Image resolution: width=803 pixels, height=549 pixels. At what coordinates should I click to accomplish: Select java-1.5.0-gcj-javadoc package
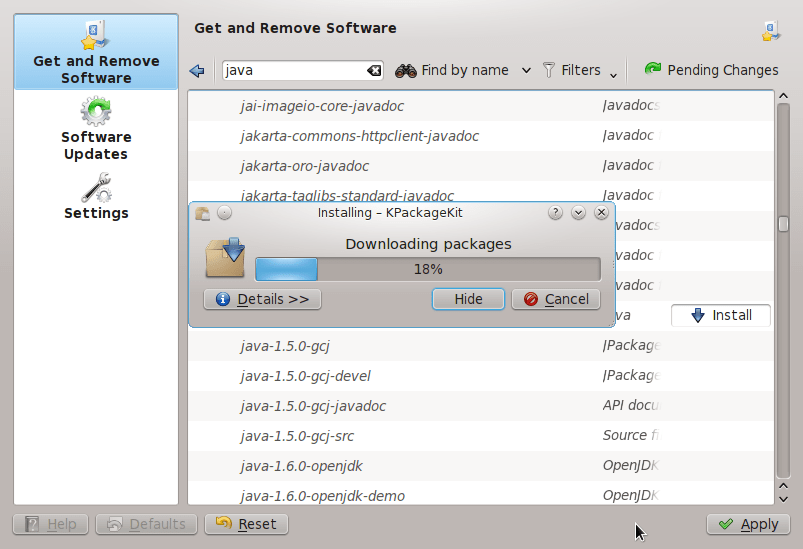point(480,406)
